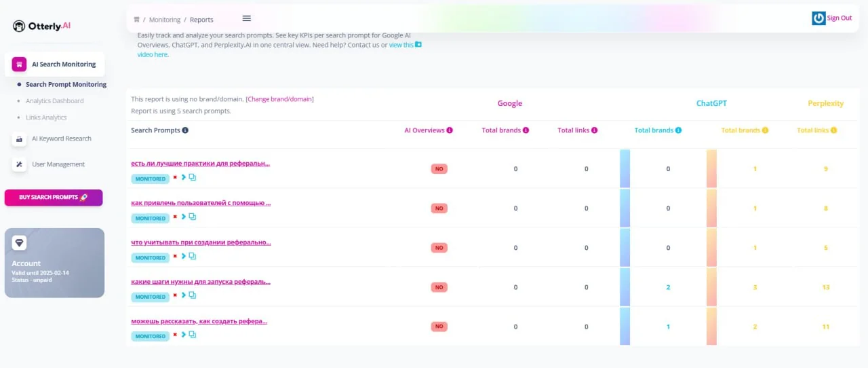
Task: Open the 'что учитывать при создании' prompt link
Action: tap(201, 242)
